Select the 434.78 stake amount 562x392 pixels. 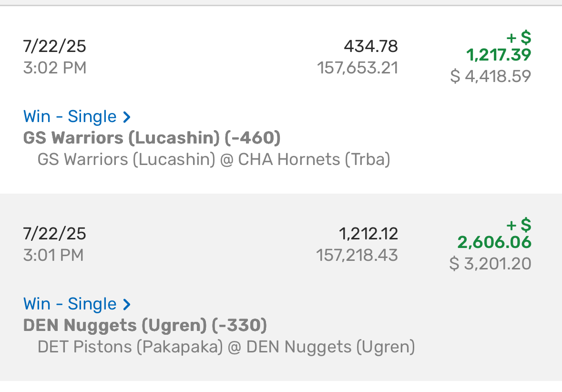click(371, 46)
